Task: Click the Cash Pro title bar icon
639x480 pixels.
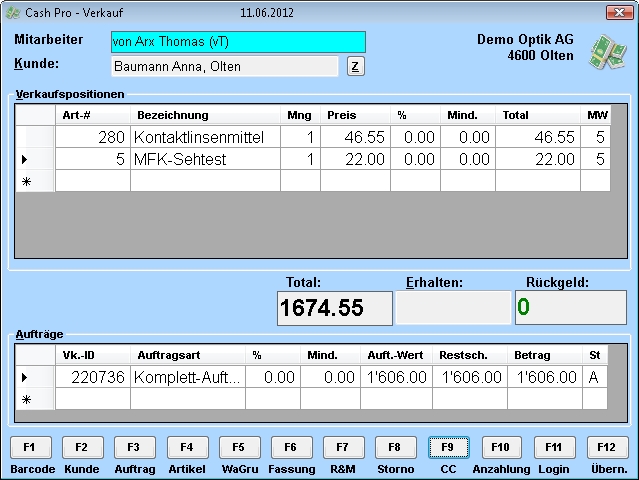Action: 13,13
